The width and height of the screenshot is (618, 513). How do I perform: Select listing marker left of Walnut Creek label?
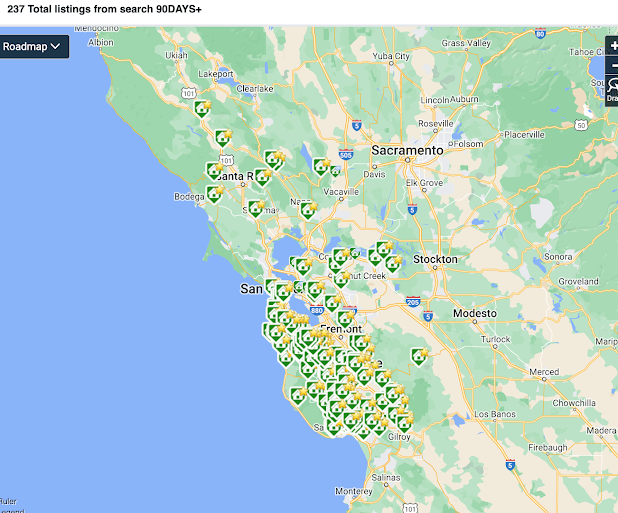coord(341,279)
